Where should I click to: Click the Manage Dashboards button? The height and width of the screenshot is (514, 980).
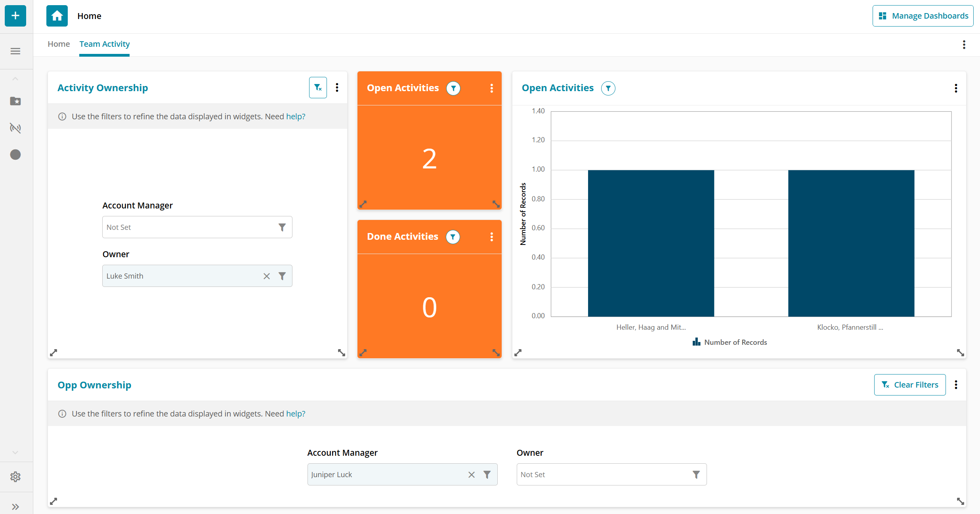(923, 16)
